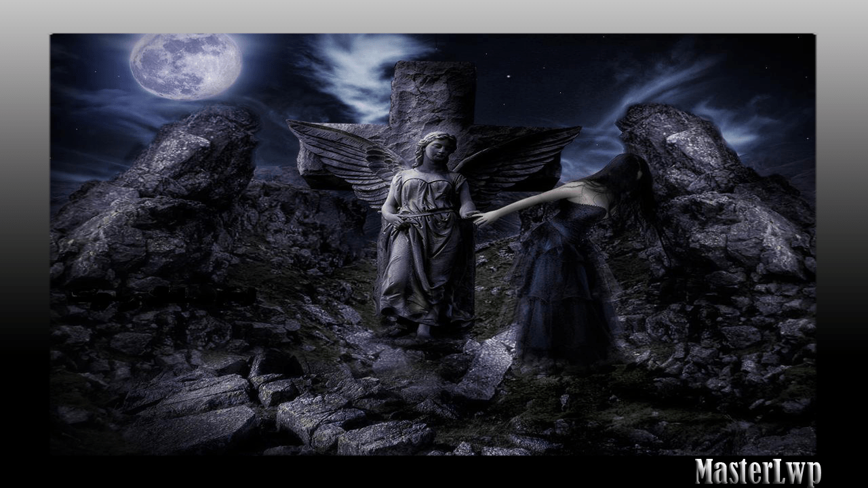Viewport: 868px width, 488px height.
Task: Click the gothic angel statue wallpaper image
Action: pos(433,244)
